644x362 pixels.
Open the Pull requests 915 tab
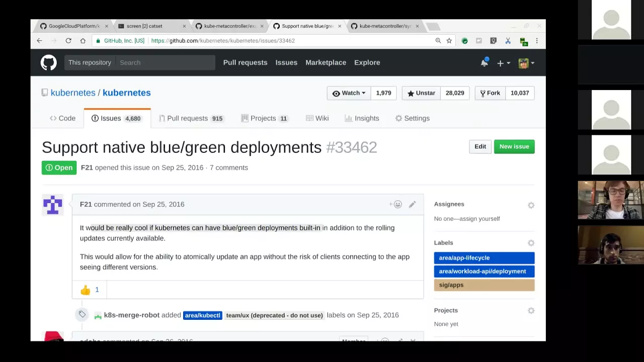click(x=191, y=118)
